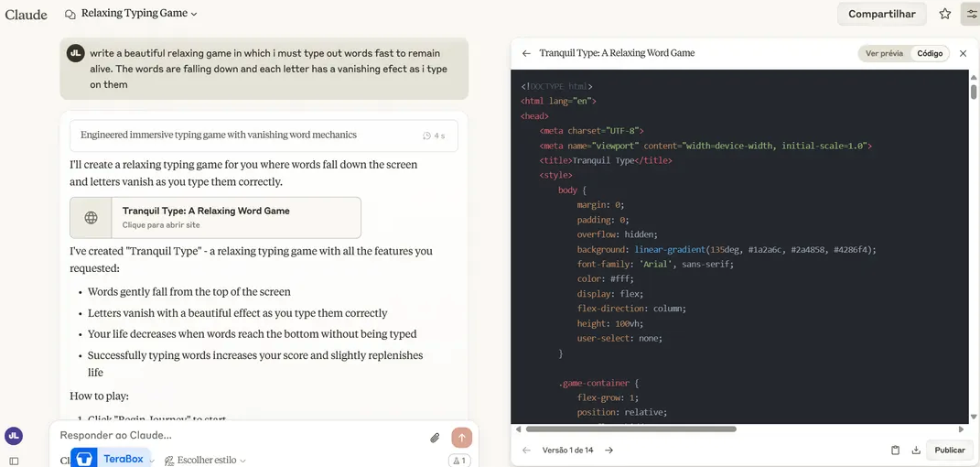Viewport: 980px width, 467px height.
Task: Open the Tranquil Type artifact card
Action: point(216,218)
